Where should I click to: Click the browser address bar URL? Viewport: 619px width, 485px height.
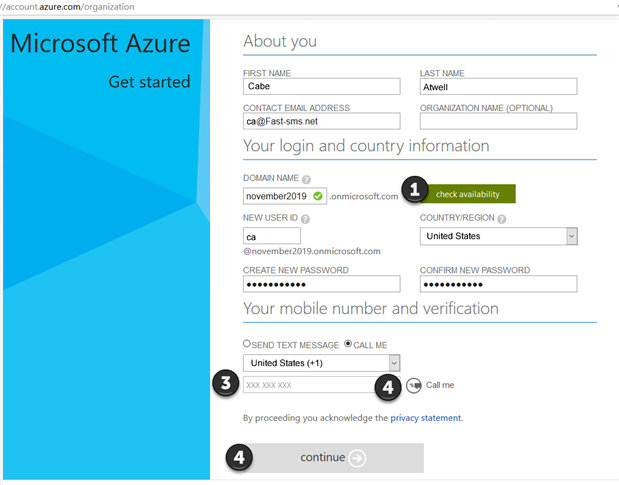click(68, 7)
